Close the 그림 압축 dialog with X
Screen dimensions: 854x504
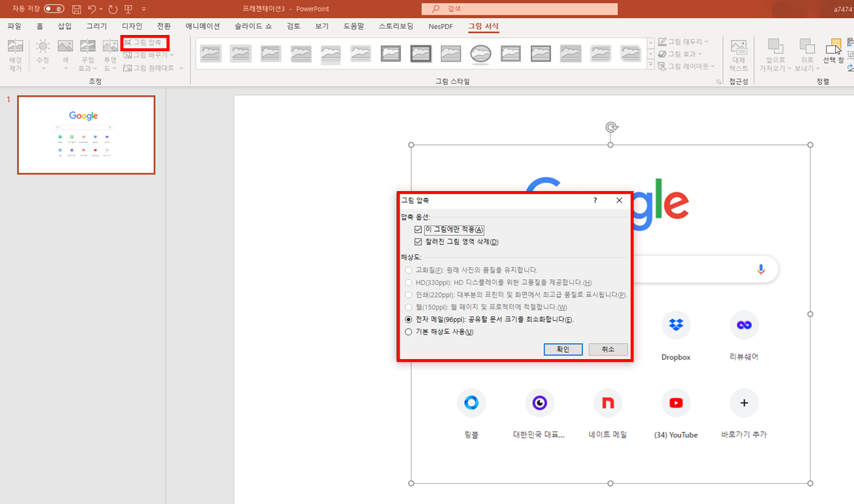click(x=619, y=200)
